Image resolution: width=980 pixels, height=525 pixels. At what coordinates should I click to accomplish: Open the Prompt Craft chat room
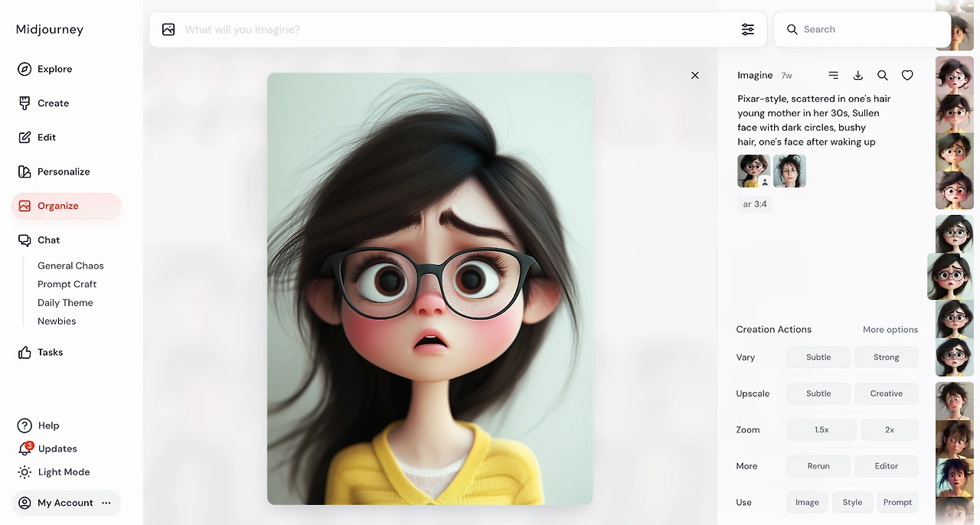point(67,284)
